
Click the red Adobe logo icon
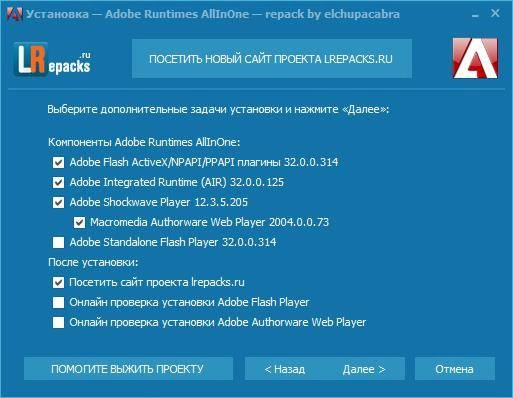[x=475, y=58]
